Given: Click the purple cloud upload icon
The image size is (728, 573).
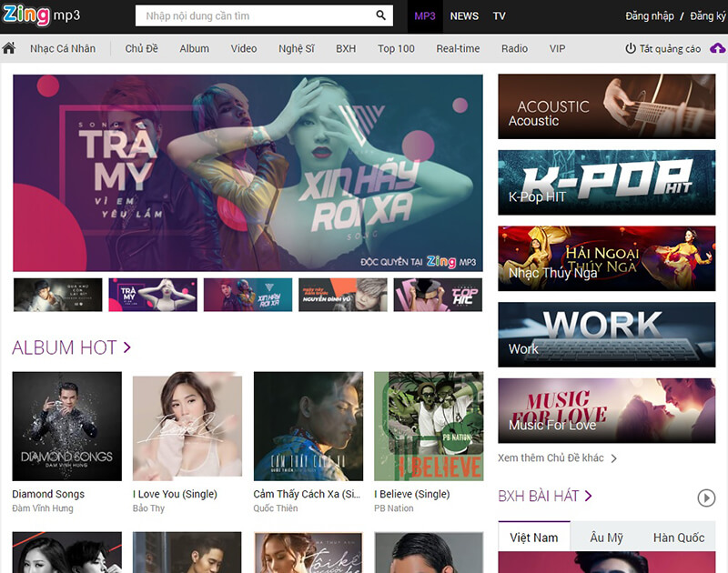Looking at the screenshot, I should [718, 48].
